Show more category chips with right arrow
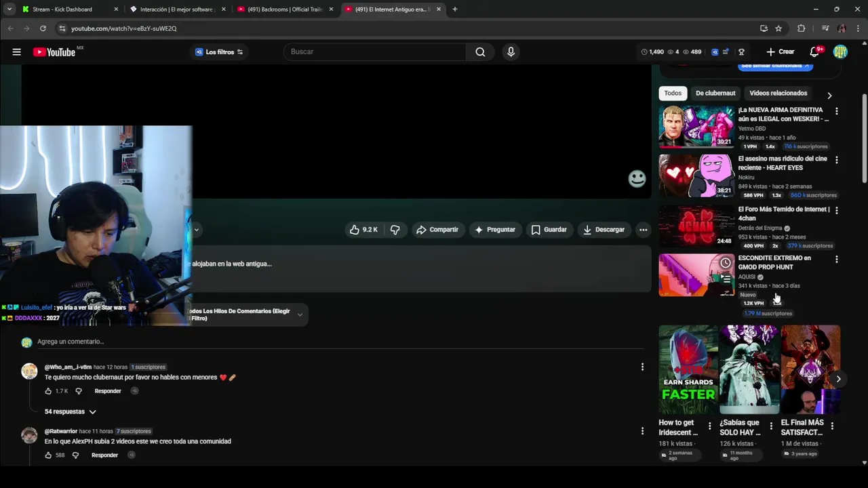Screen dimensions: 868x488 pos(829,96)
